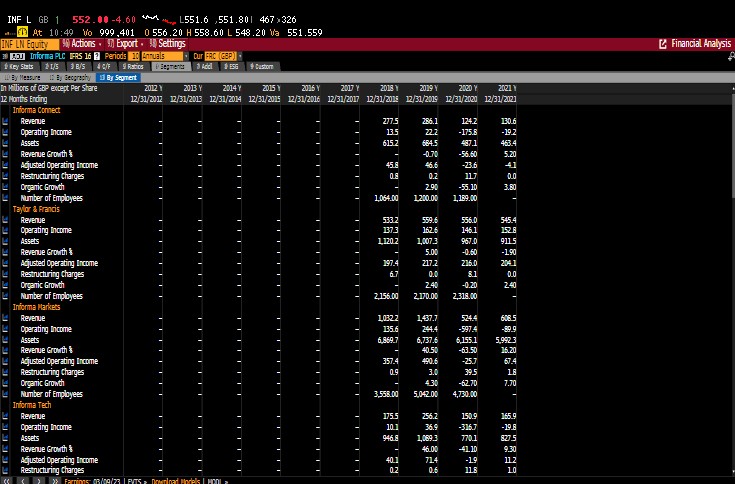This screenshot has width=735, height=484.
Task: Chart Taylor & Francis Operating Income icon
Action: 5,230
